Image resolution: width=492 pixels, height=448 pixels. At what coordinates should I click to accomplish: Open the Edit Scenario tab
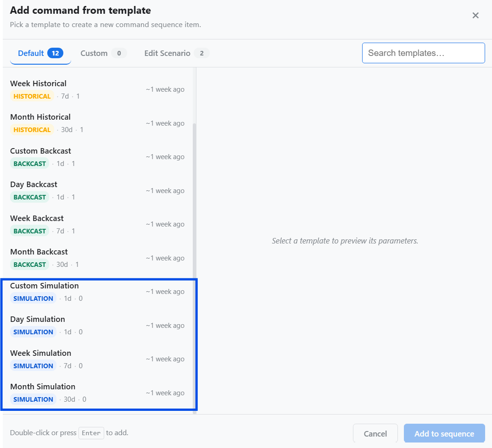pyautogui.click(x=176, y=53)
